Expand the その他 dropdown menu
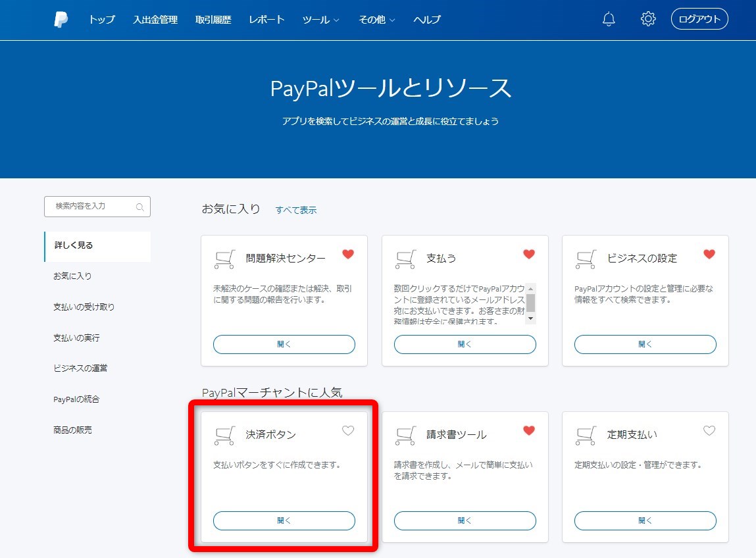This screenshot has height=558, width=756. [x=376, y=20]
